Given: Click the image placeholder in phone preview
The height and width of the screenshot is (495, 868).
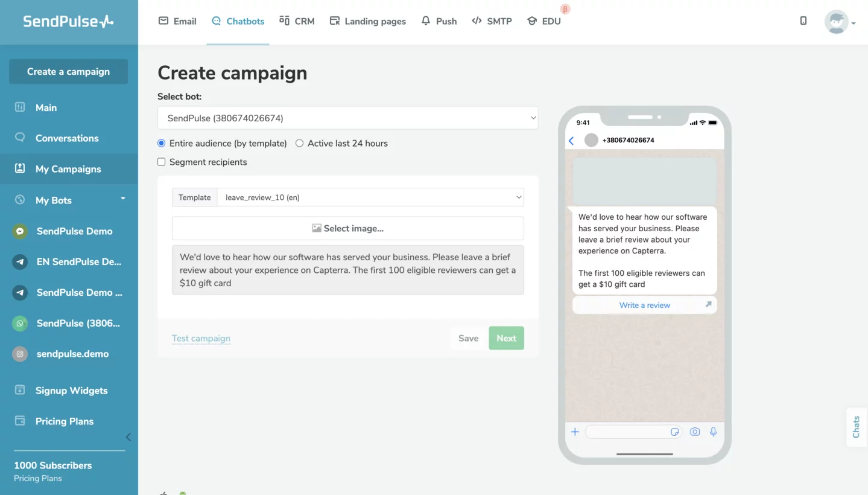Looking at the screenshot, I should click(644, 182).
